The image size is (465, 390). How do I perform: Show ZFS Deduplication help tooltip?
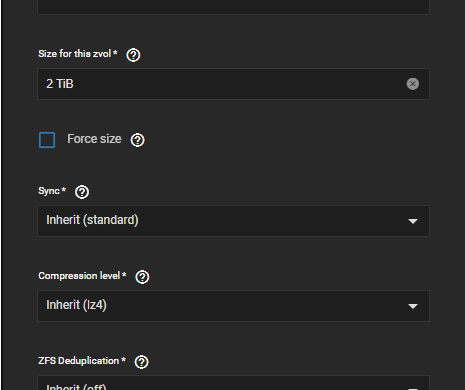click(142, 362)
